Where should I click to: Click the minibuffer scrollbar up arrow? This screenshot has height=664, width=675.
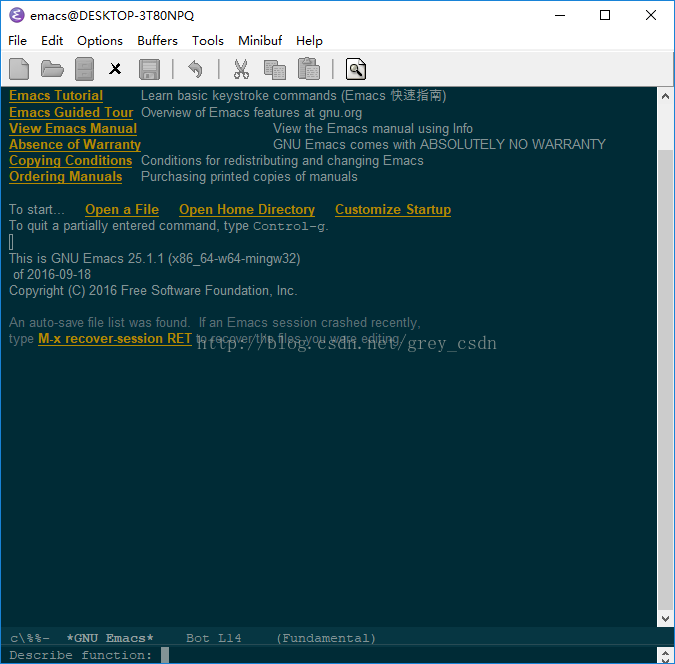coord(665,651)
